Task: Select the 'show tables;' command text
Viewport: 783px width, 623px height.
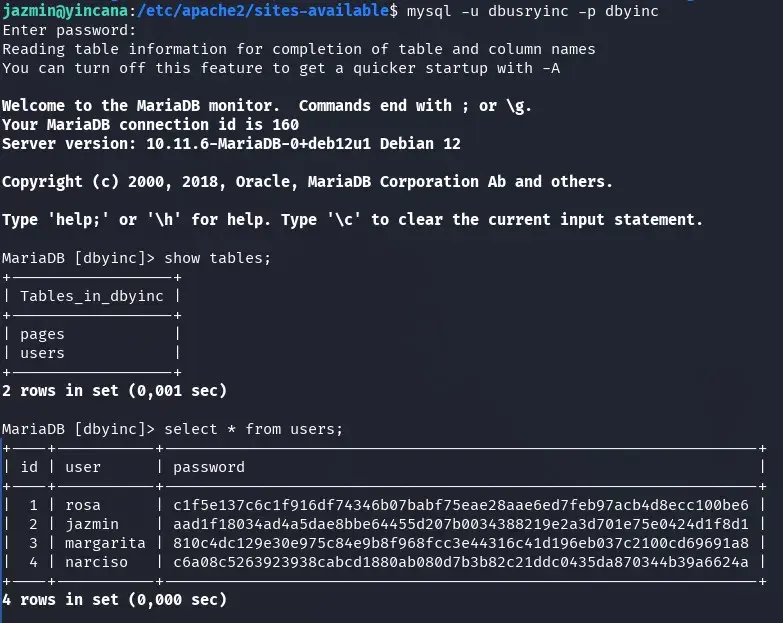Action: (x=217, y=258)
